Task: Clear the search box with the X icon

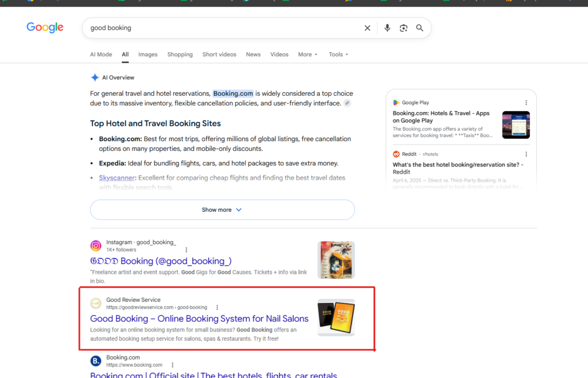Action: pos(367,28)
